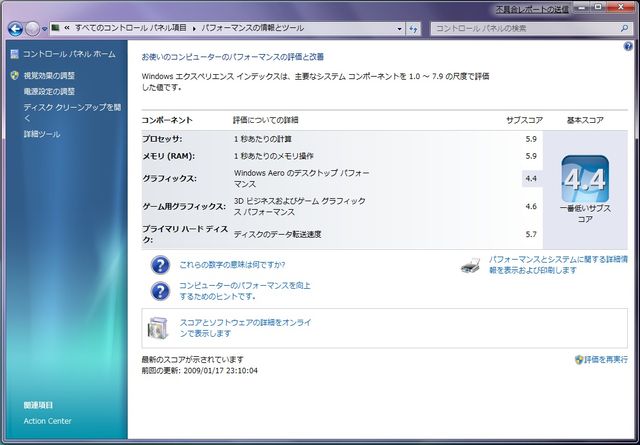Click the search magnifier icon
This screenshot has height=445, width=640.
(624, 29)
